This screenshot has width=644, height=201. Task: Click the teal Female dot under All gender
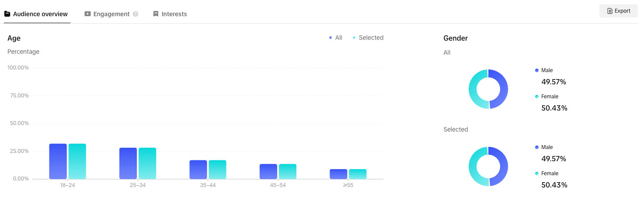(537, 97)
